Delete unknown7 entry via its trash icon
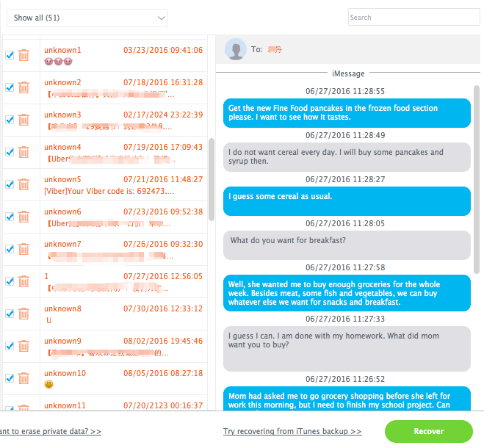Viewport: 484px width, 448px height. click(24, 249)
